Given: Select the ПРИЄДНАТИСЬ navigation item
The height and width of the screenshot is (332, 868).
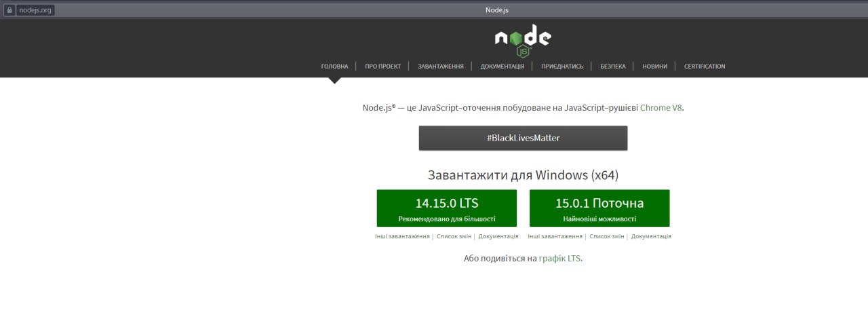Looking at the screenshot, I should pos(562,67).
